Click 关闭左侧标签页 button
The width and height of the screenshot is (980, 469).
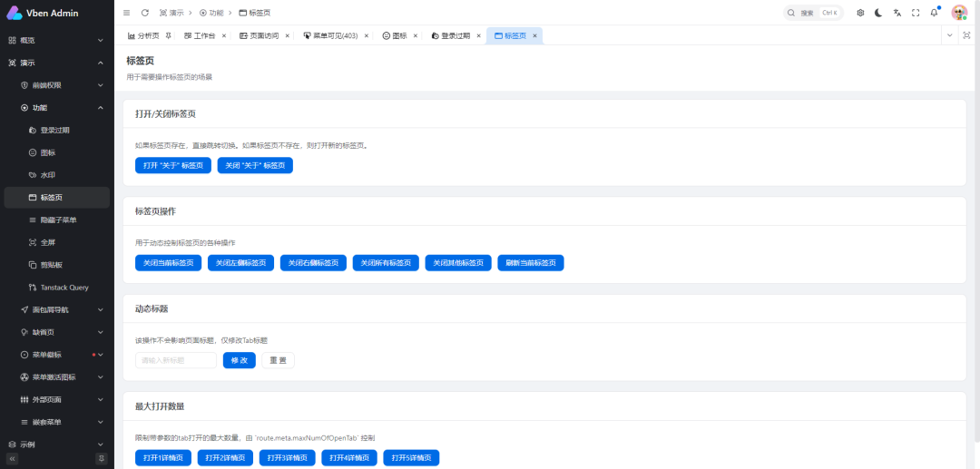[240, 263]
